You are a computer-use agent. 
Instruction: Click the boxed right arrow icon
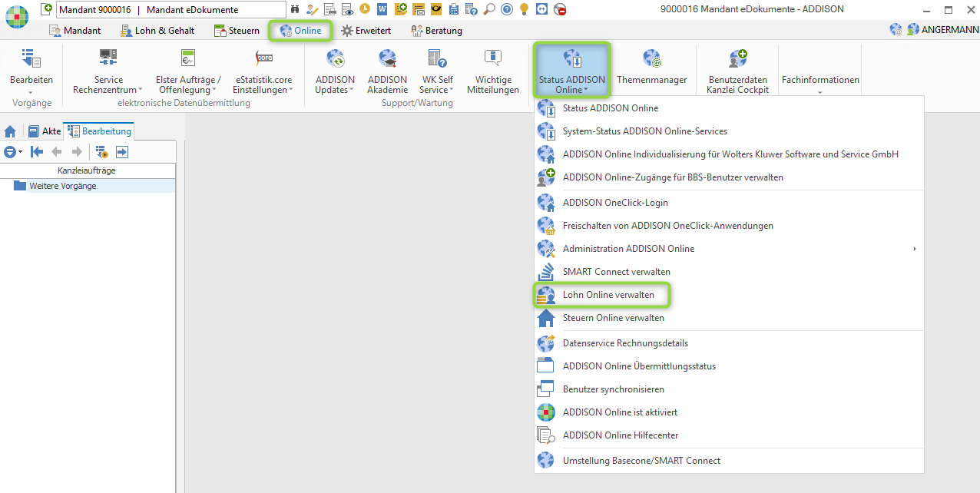(x=121, y=152)
